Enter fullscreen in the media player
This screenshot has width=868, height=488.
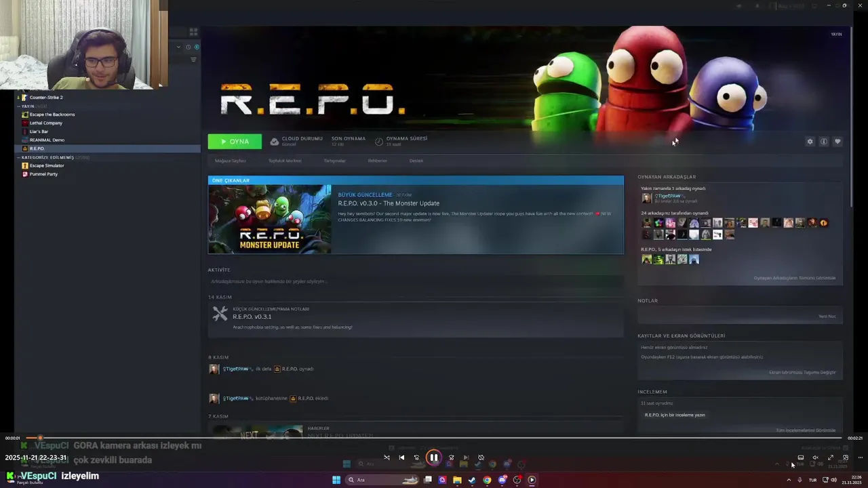tap(831, 457)
